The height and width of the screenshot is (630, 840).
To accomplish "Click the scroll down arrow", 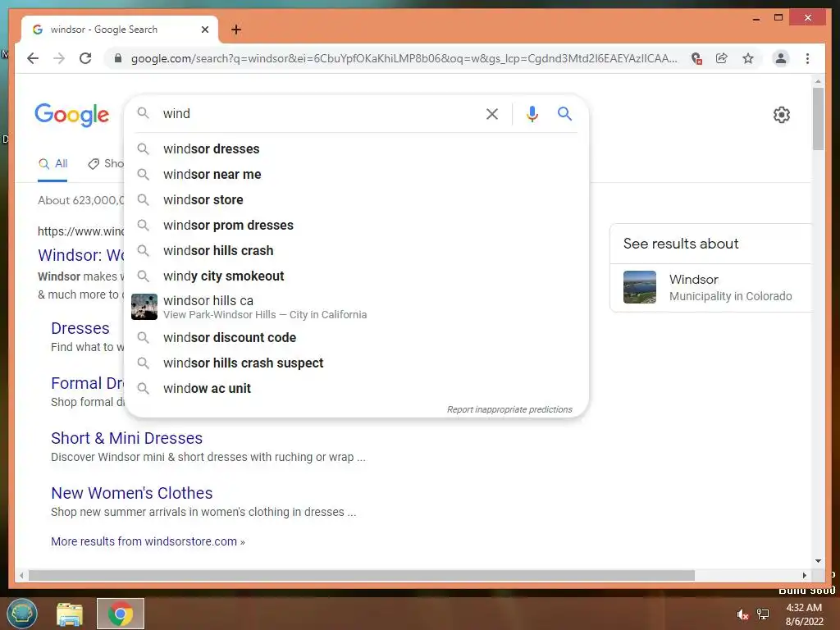I will point(818,561).
